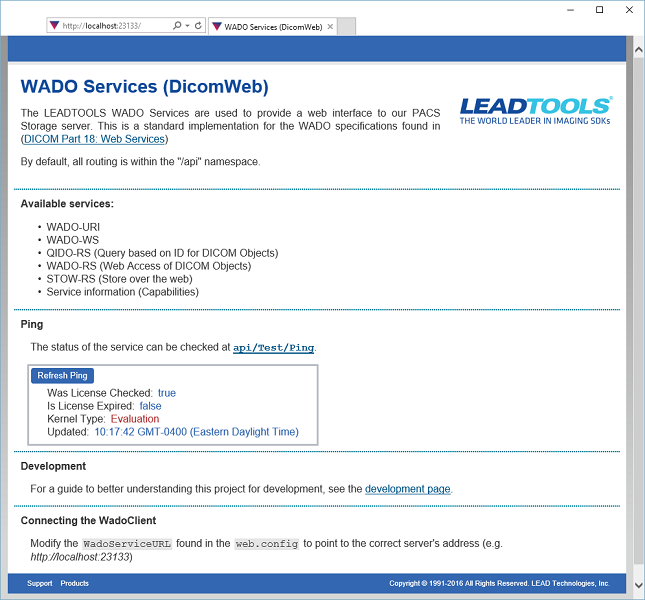Click the copyright notice in the footer
Image resolution: width=645 pixels, height=600 pixels.
pos(499,583)
